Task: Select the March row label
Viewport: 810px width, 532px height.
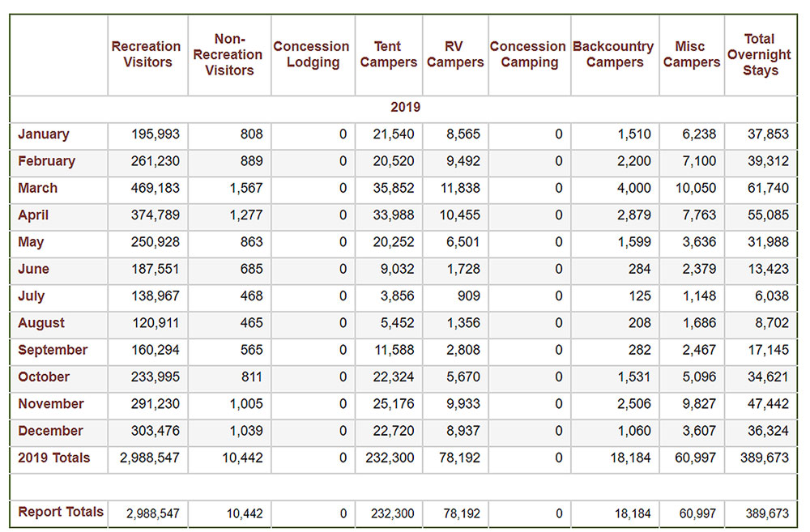Action: click(38, 189)
